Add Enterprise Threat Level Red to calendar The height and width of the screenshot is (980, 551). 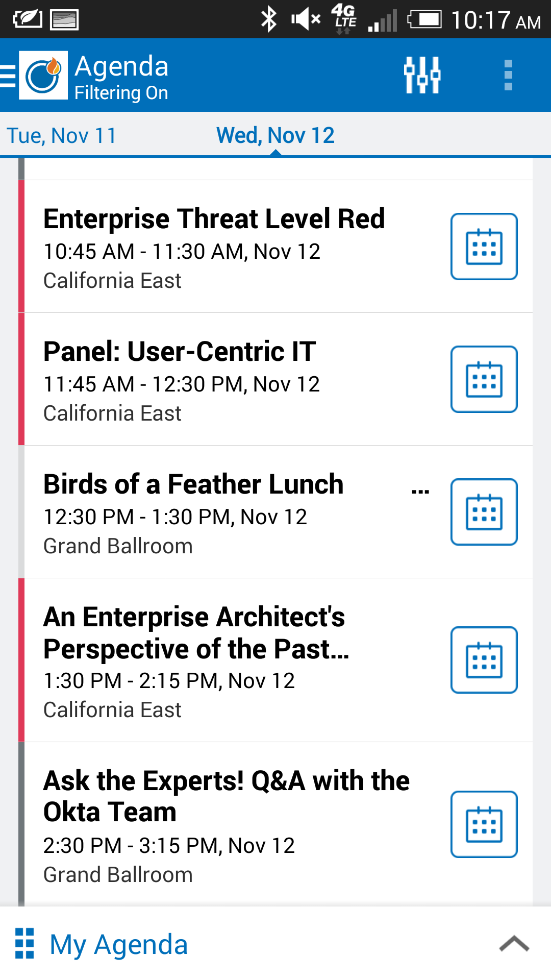pos(484,247)
